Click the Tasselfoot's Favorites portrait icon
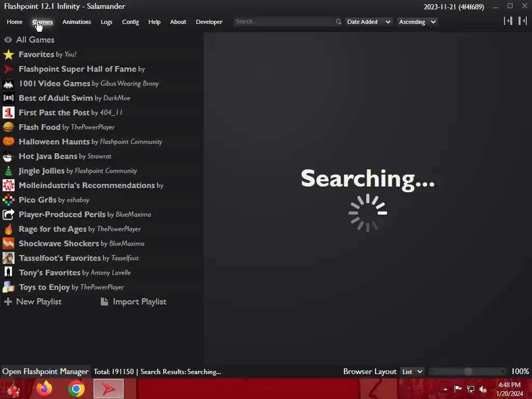 click(8, 258)
